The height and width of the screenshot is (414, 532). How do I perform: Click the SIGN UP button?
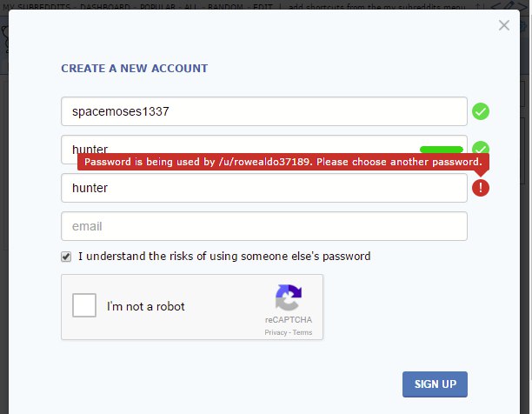[x=435, y=384]
